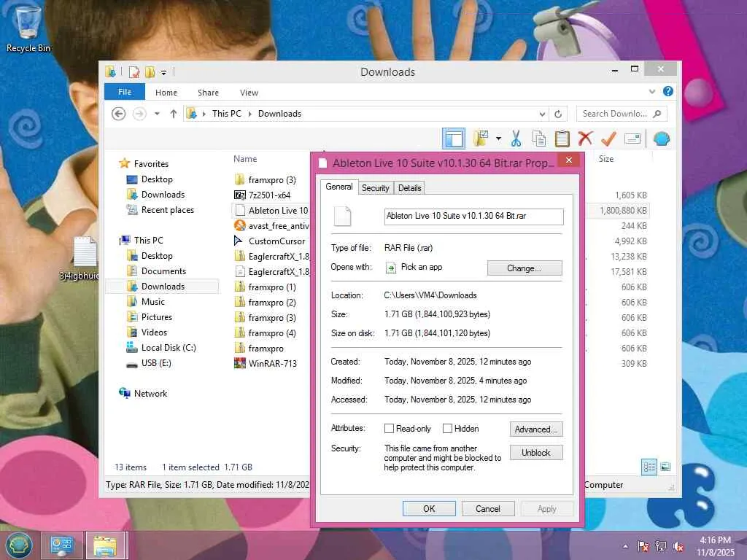
Task: Go back in Explorer navigation
Action: point(119,114)
